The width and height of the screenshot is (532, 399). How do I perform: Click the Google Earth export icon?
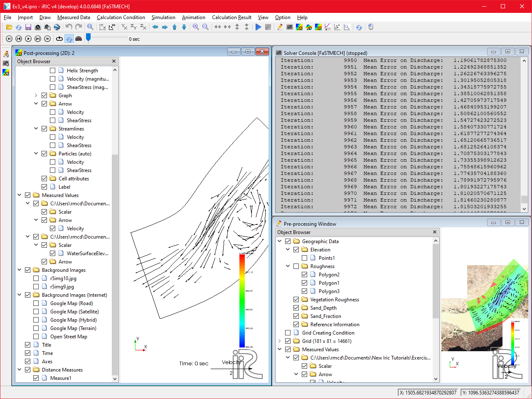57,27
